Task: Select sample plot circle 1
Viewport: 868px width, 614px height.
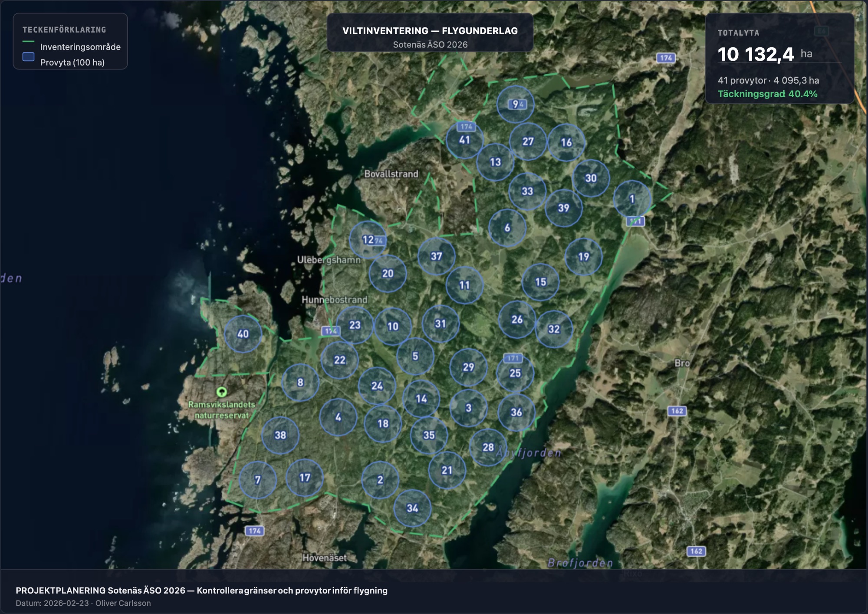Action: tap(632, 199)
